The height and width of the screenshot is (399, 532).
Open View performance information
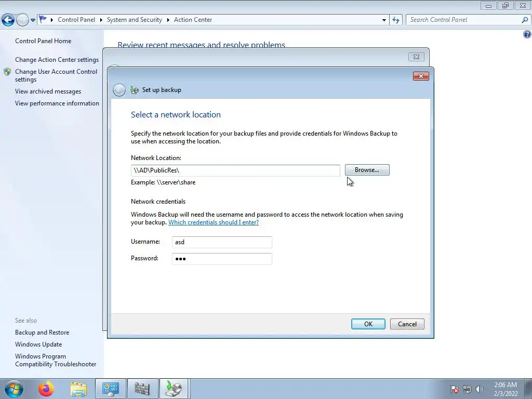(57, 103)
